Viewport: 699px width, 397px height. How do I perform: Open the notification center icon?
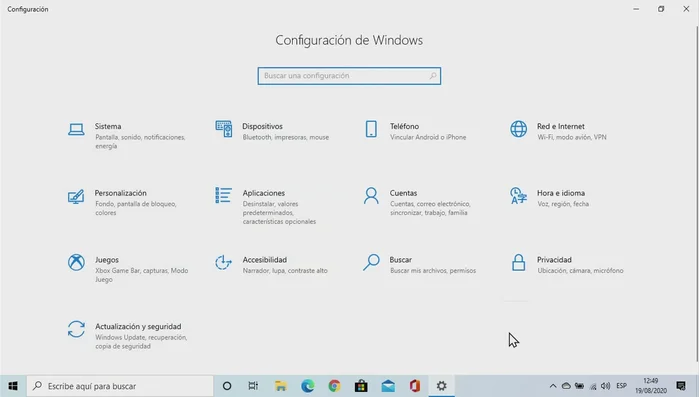[x=681, y=386]
